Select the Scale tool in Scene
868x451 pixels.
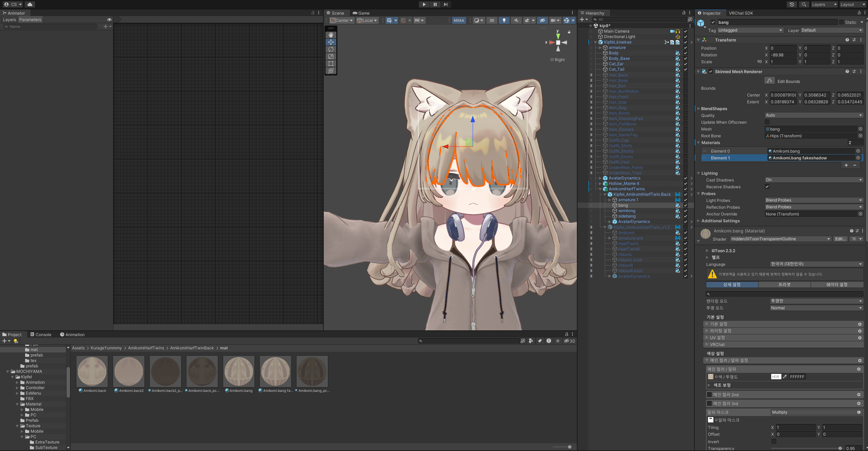(331, 56)
